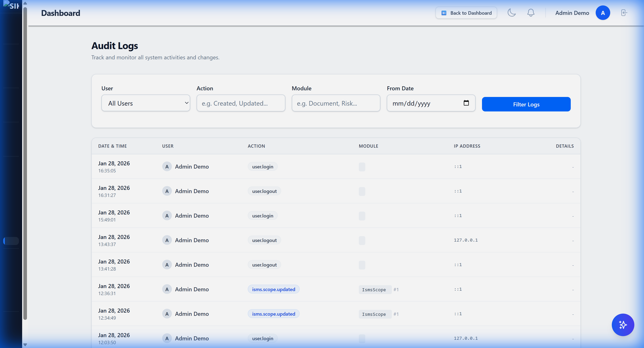Open the floating AI sparkle assistant button

pos(623,325)
